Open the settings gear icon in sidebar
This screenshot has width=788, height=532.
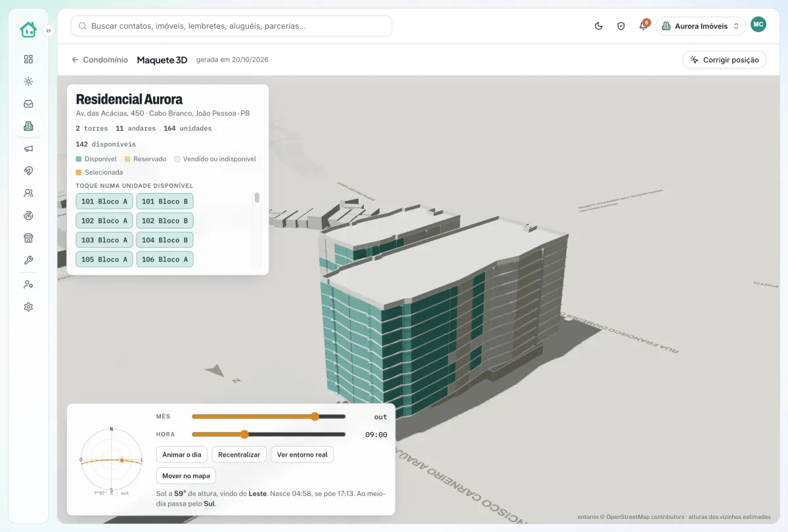(28, 307)
